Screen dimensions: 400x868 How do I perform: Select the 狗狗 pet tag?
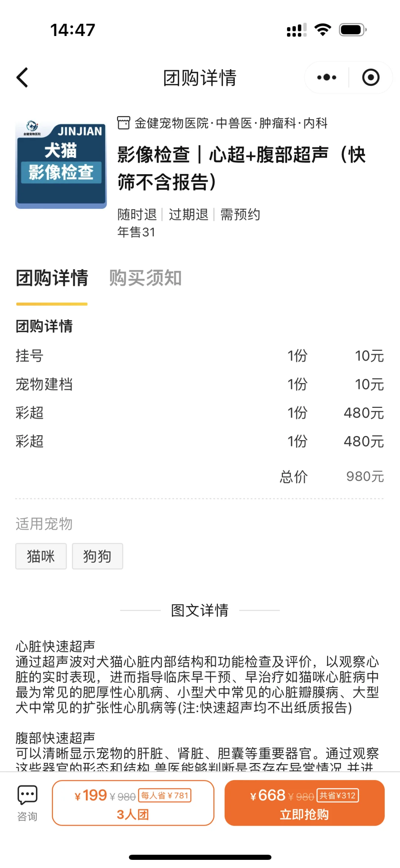[97, 556]
